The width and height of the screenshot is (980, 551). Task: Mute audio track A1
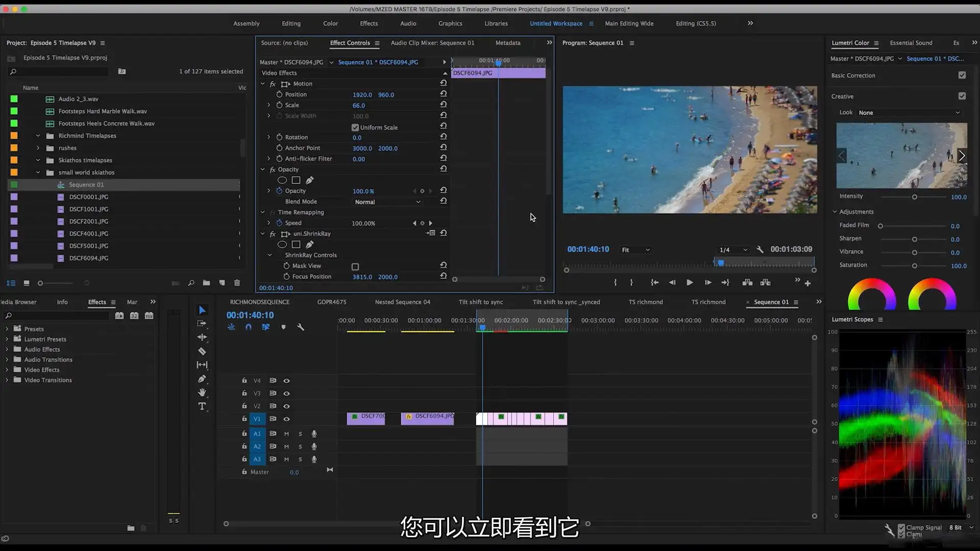click(x=286, y=434)
